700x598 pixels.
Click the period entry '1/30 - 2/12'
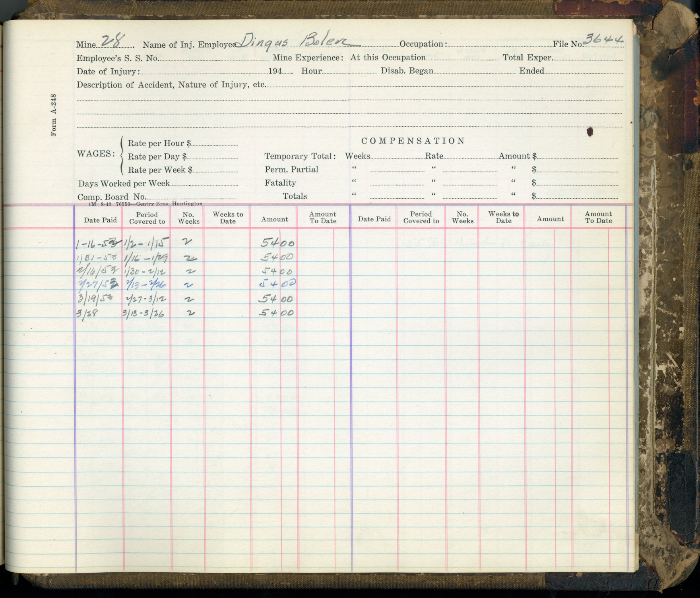(145, 272)
